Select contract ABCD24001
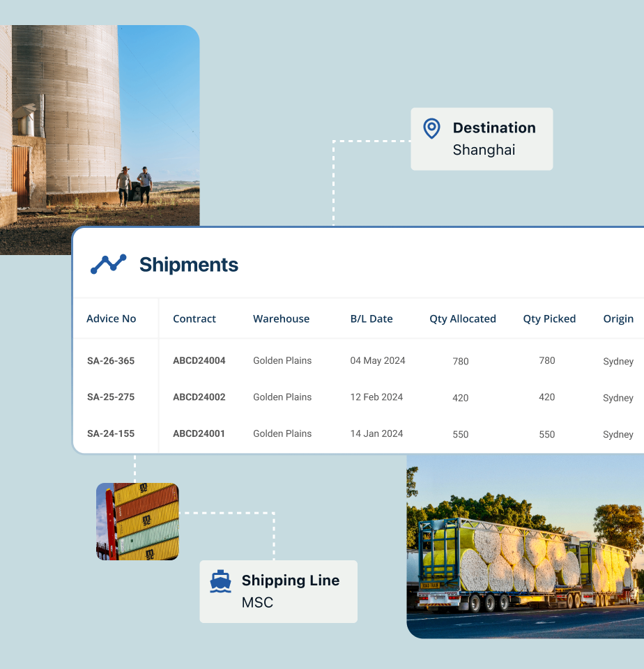Viewport: 644px width, 669px height. tap(199, 433)
